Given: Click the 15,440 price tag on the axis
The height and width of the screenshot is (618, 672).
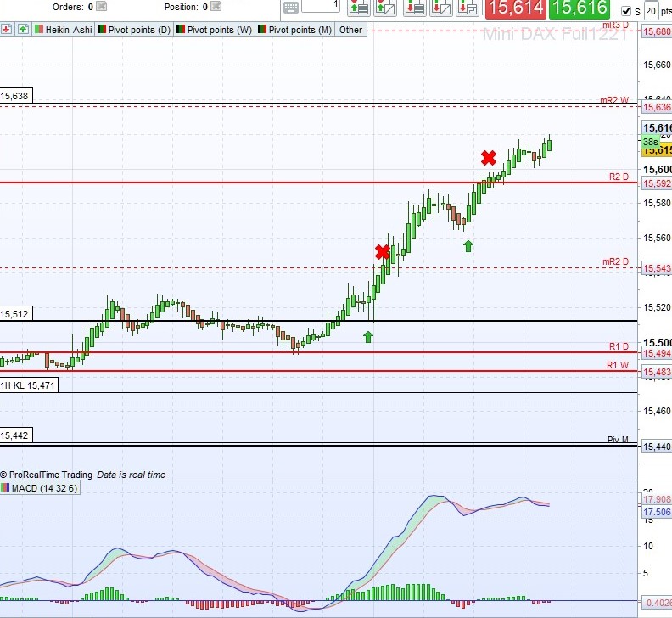Looking at the screenshot, I should 657,447.
